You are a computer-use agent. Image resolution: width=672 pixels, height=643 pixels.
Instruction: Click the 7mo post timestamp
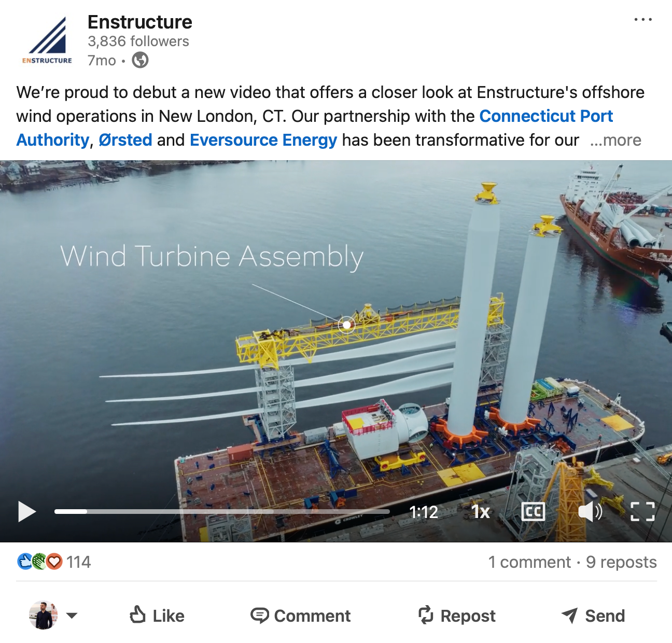click(x=102, y=61)
